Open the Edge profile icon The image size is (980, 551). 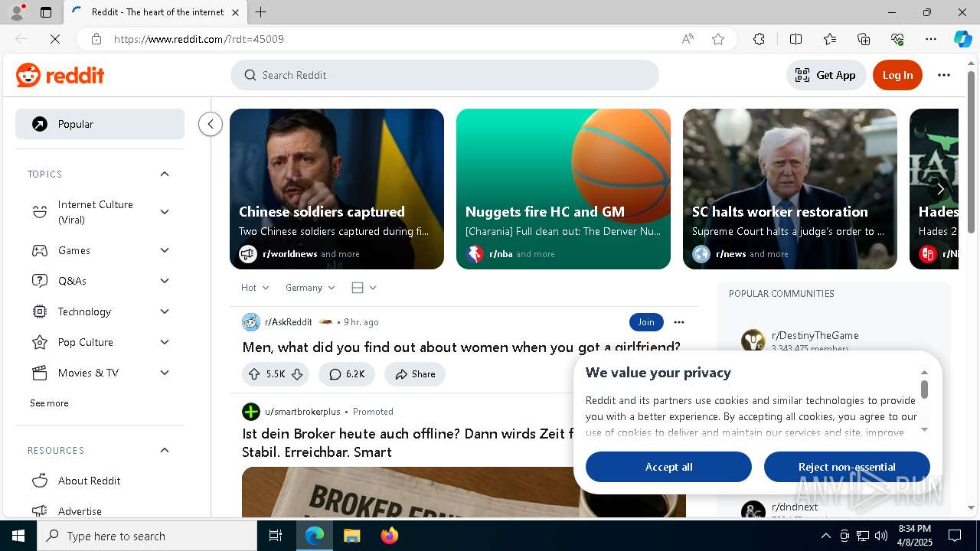tap(16, 12)
